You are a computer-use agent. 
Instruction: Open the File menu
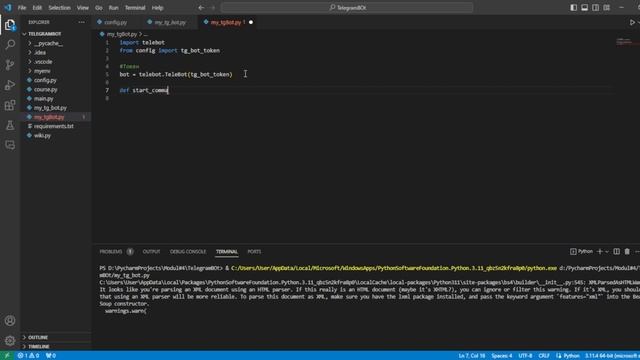22,7
